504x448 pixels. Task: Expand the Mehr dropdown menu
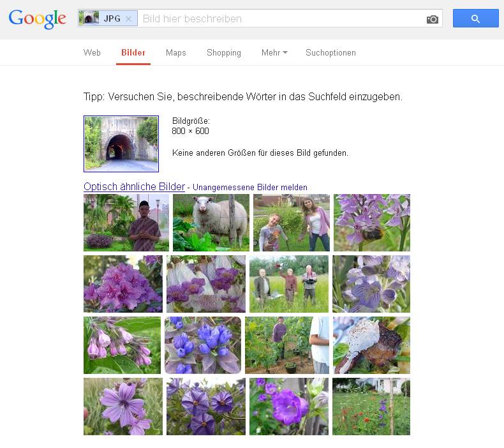point(274,53)
